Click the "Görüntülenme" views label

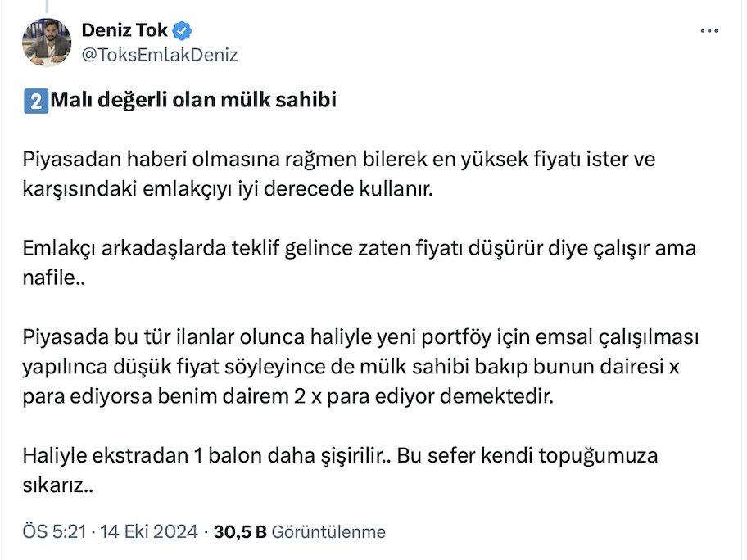(x=328, y=532)
